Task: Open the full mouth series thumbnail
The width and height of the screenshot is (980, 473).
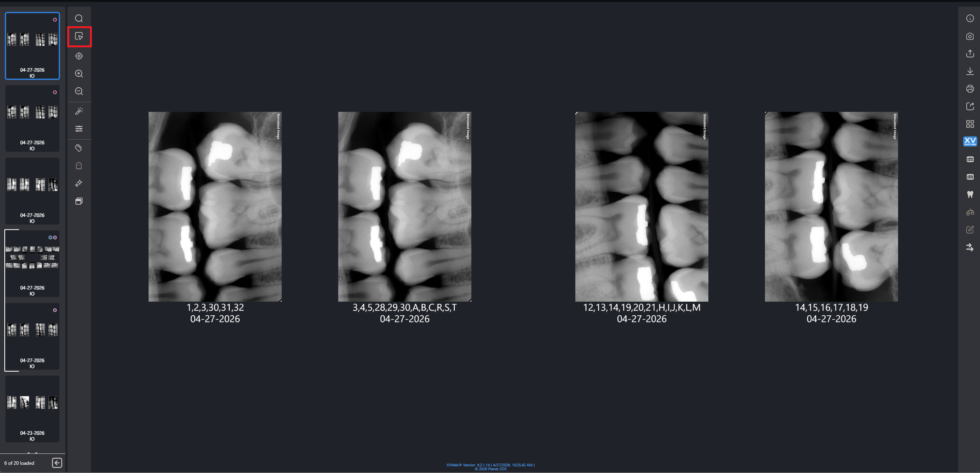Action: (32, 264)
